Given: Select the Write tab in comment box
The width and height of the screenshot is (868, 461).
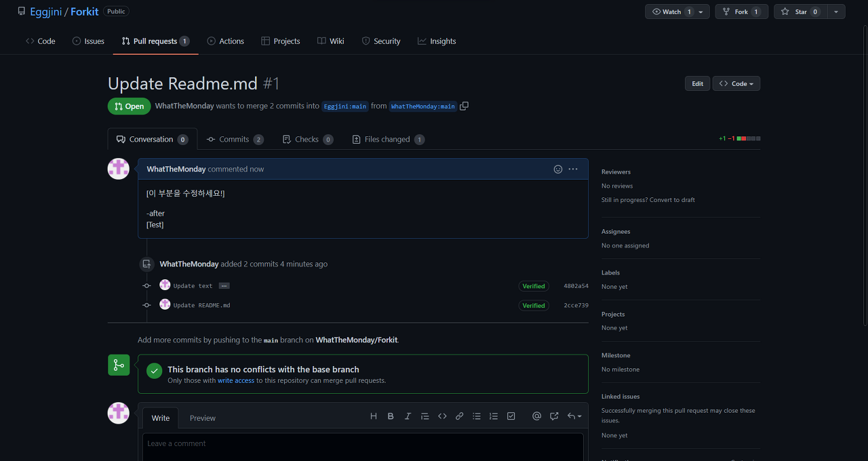Looking at the screenshot, I should [161, 418].
